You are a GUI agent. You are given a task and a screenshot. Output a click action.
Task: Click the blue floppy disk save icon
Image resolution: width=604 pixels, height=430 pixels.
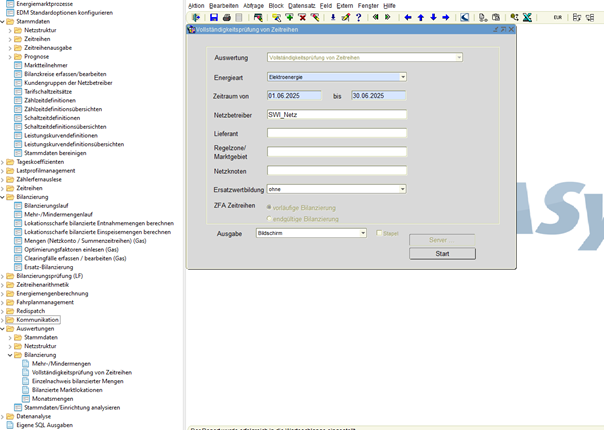click(214, 17)
